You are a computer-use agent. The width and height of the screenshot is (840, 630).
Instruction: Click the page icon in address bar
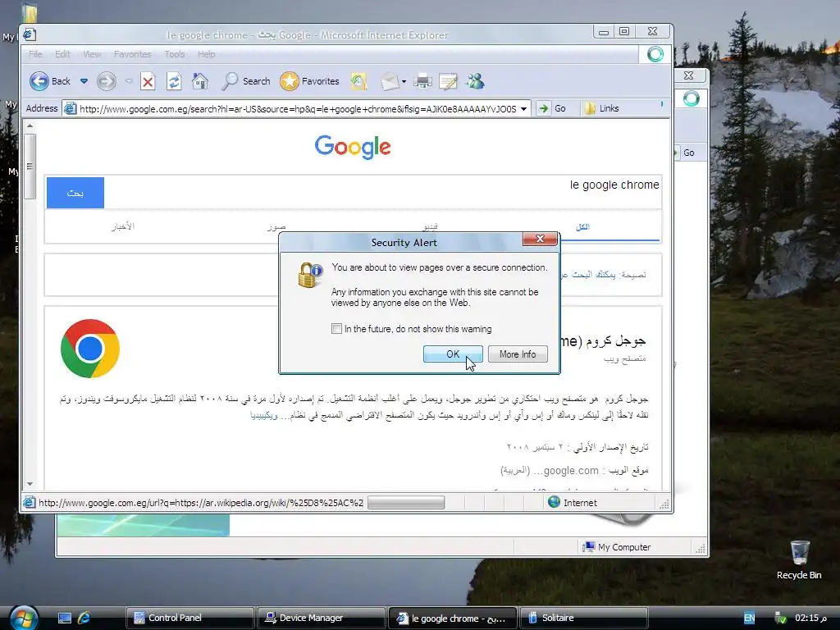click(x=70, y=109)
